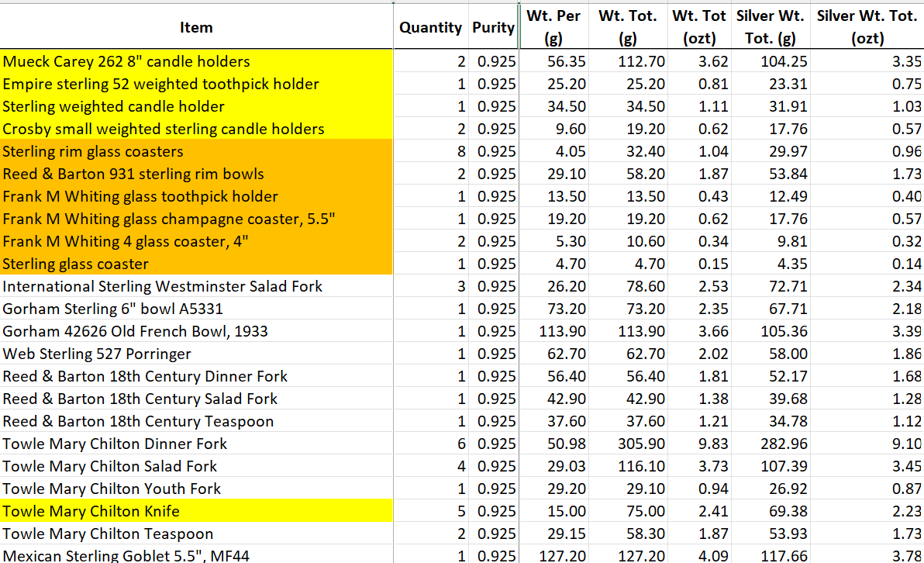
Task: Select Gorham 42626 Old French Bowl cell
Action: tap(196, 331)
